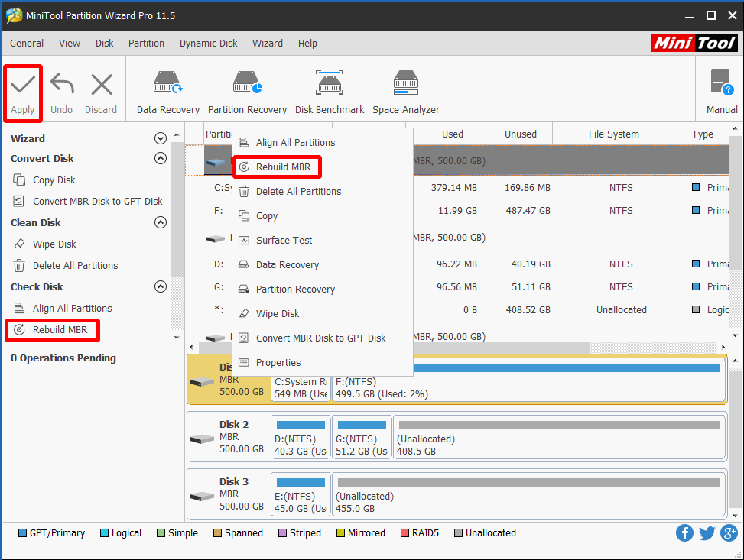The image size is (744, 560).
Task: Select the E:(NTFS) partition block on Disk 3
Action: click(x=301, y=494)
